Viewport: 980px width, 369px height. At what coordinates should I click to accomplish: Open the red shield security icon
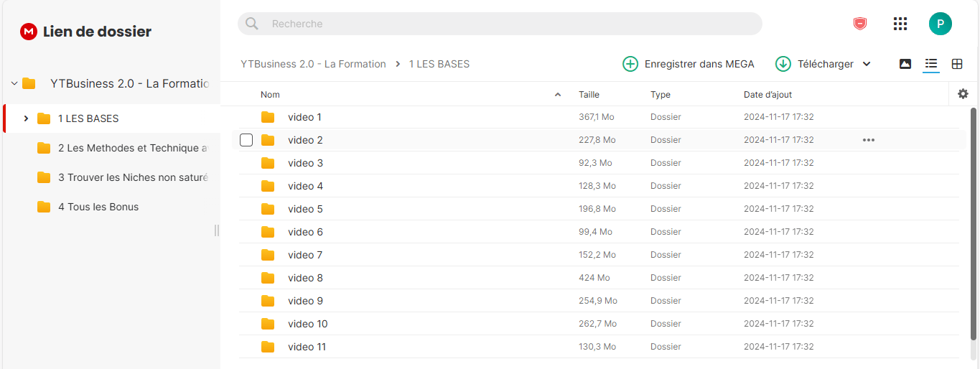pos(859,24)
